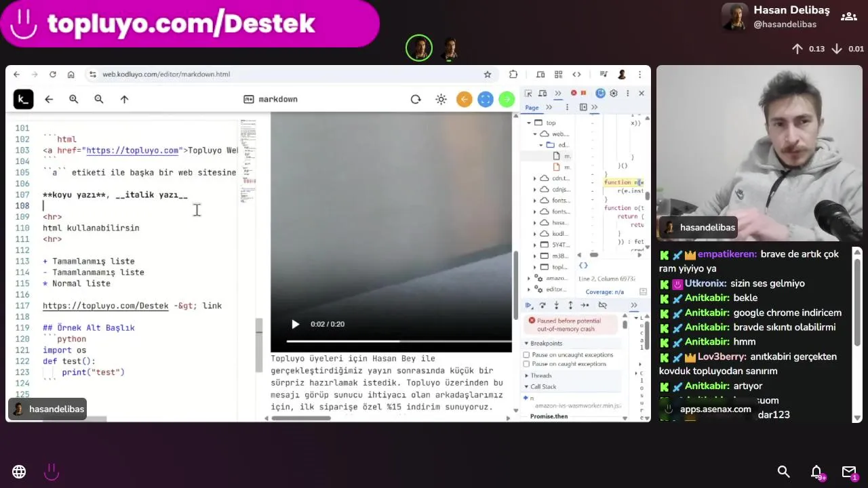Collapse the Call Stack section

click(526, 386)
